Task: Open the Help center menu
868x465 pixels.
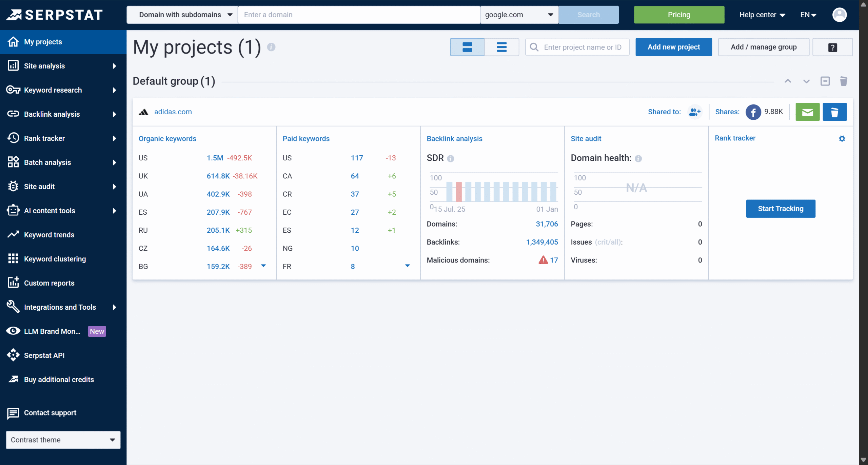Action: pyautogui.click(x=762, y=15)
